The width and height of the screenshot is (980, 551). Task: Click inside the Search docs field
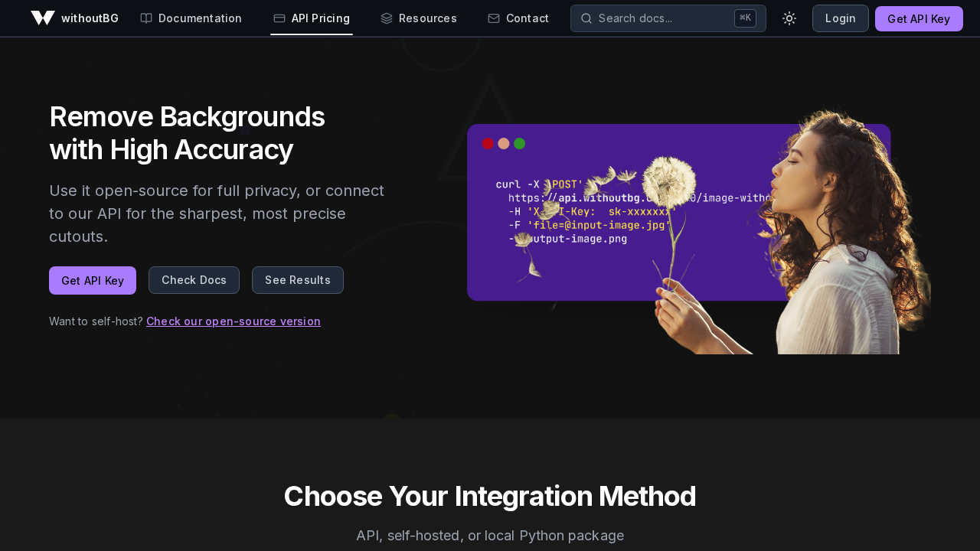(x=658, y=18)
